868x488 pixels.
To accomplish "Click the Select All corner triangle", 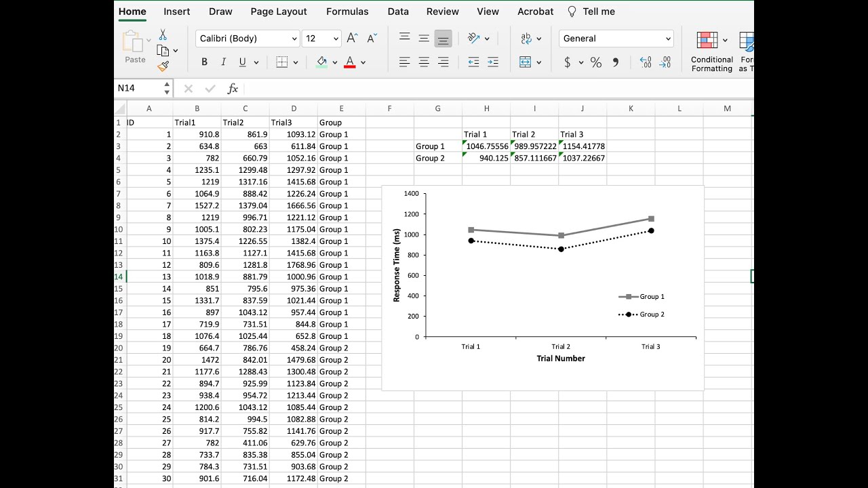I will 120,108.
